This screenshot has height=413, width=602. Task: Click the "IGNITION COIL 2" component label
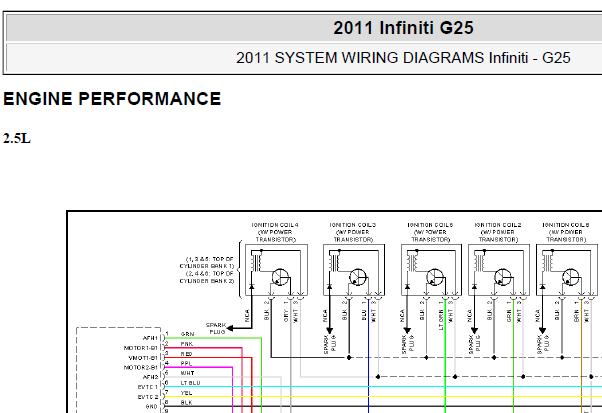click(498, 225)
